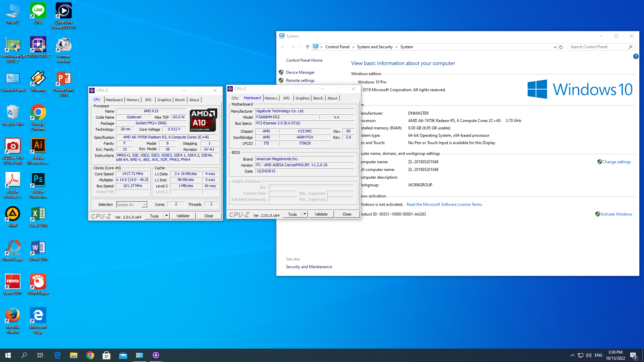
Task: Click Validate in left CPU-Z window
Action: coord(183,216)
